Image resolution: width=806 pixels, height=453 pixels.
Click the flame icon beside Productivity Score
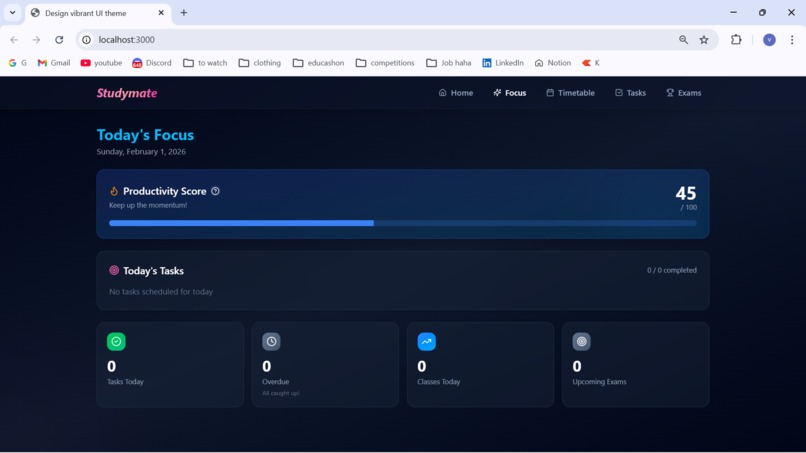[x=114, y=191]
